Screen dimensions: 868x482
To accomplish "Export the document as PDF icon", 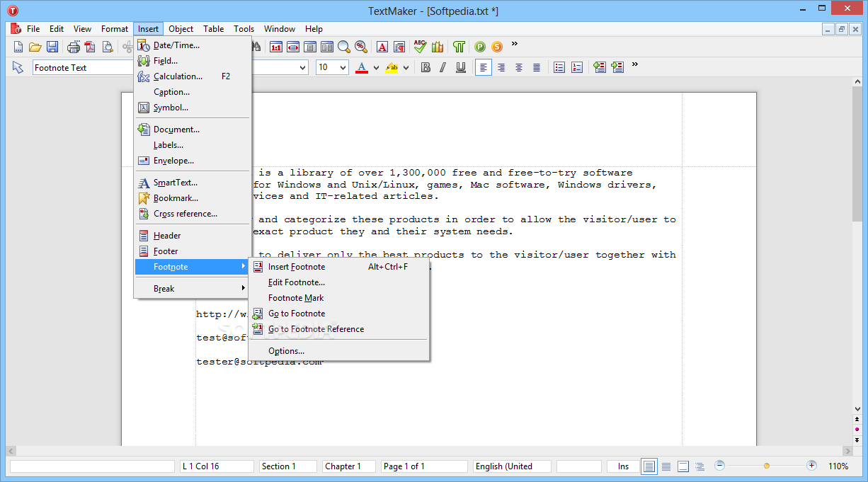I will 90,47.
